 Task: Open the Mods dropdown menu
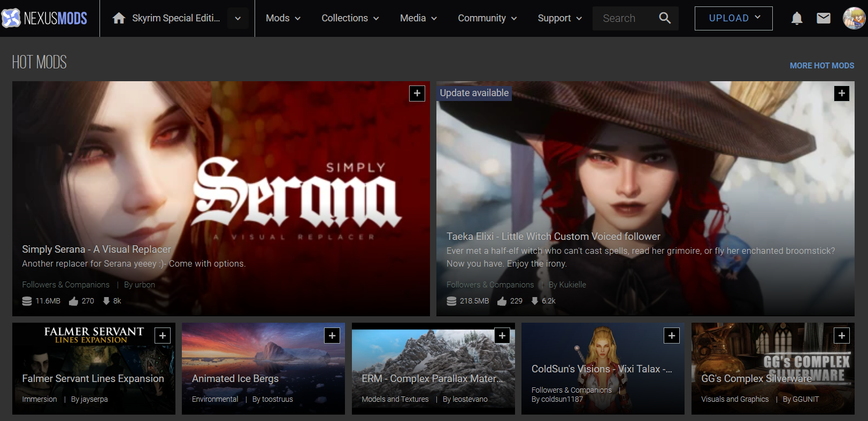click(x=283, y=18)
